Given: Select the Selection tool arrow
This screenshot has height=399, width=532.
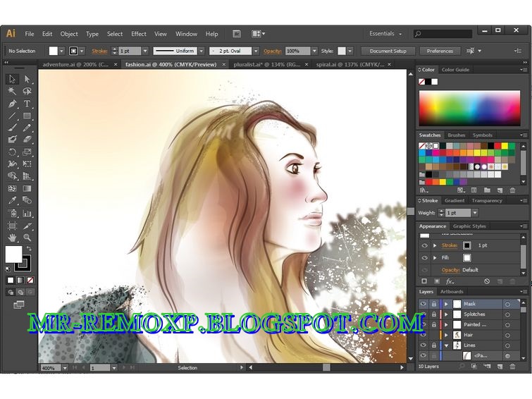Looking at the screenshot, I should pyautogui.click(x=12, y=79).
